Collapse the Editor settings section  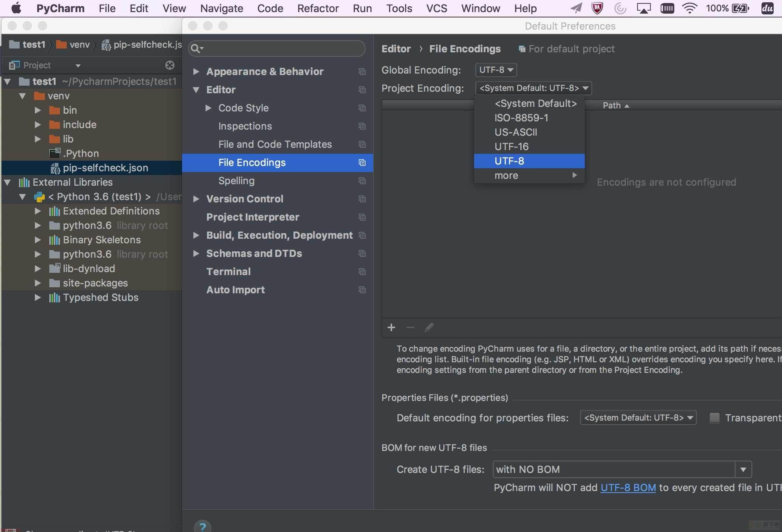tap(196, 90)
